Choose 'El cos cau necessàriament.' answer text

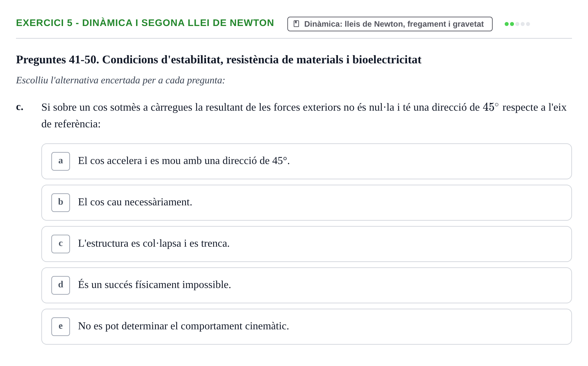point(135,202)
